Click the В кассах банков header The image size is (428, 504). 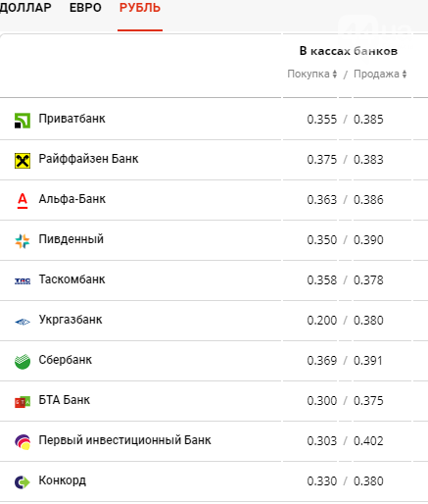pyautogui.click(x=349, y=51)
